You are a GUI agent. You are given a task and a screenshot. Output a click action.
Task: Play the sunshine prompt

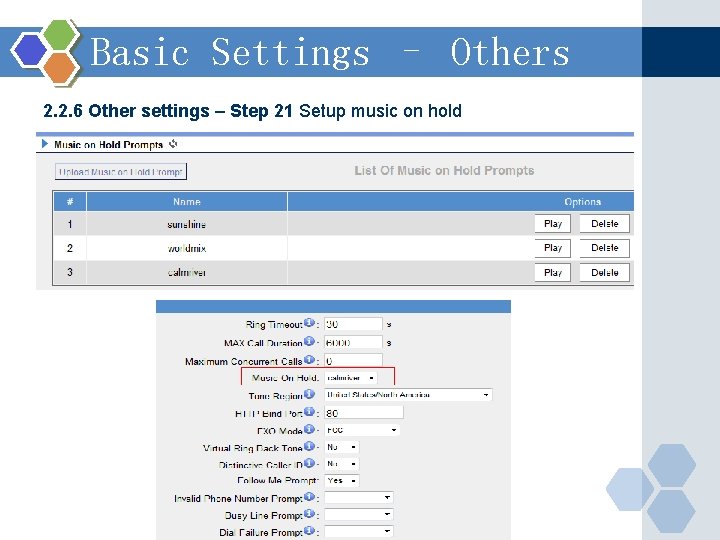(x=552, y=224)
